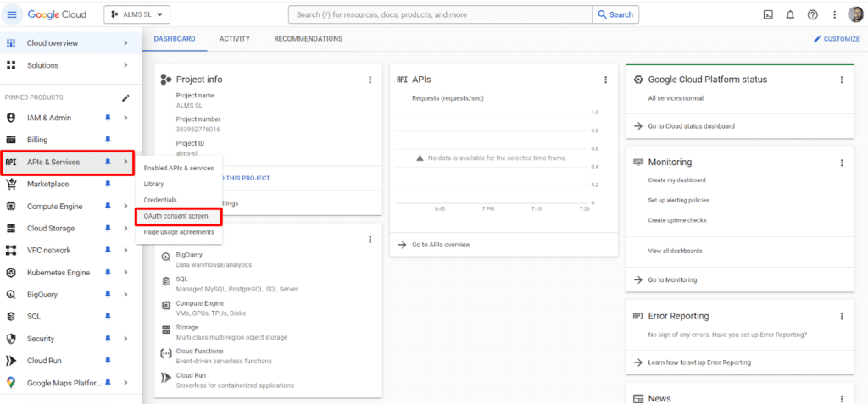Unpin Cloud Storage pin icon
The width and height of the screenshot is (868, 404).
(108, 229)
